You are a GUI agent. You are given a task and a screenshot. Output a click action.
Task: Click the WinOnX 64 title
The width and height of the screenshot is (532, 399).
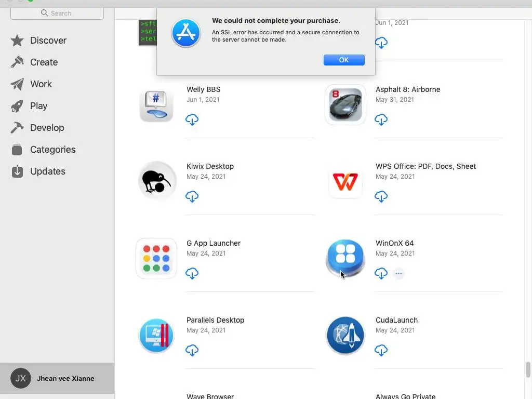(395, 243)
